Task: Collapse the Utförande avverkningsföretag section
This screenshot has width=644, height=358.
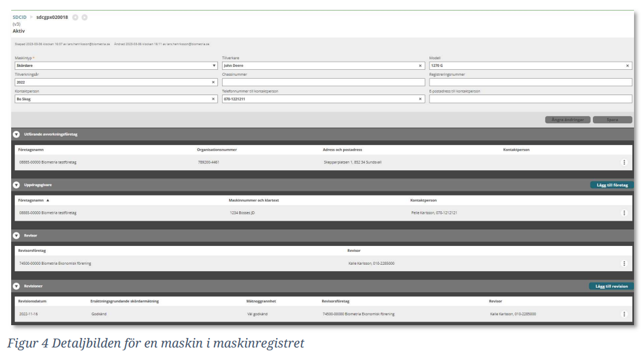Action: [16, 134]
